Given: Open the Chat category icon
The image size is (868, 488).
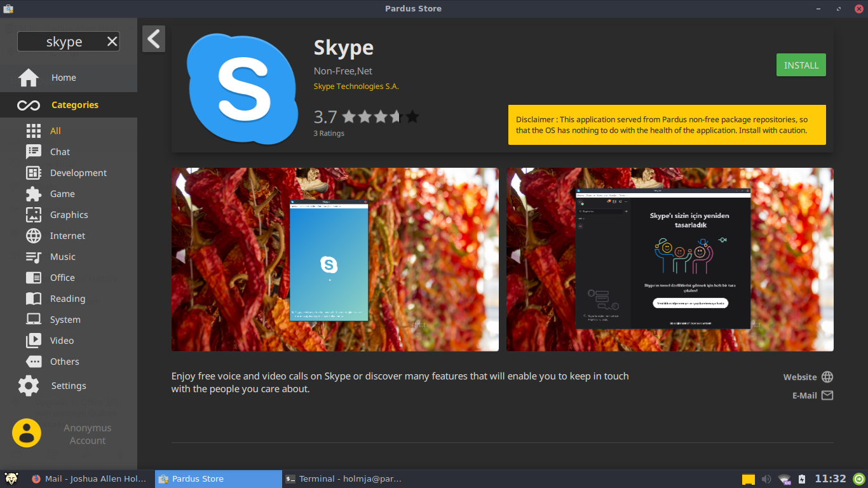Looking at the screenshot, I should click(34, 152).
